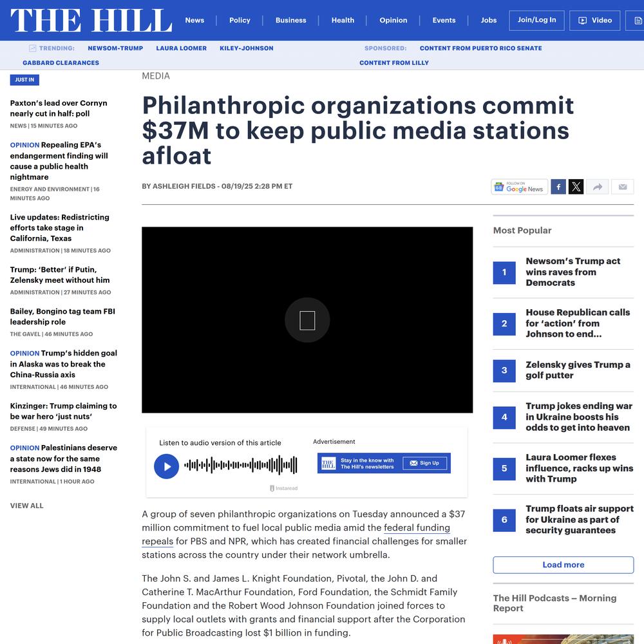Open the Jobs menu
The height and width of the screenshot is (644, 644).
489,20
